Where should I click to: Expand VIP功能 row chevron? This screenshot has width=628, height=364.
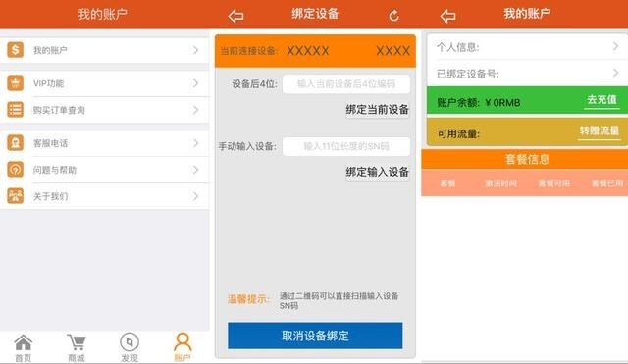pyautogui.click(x=195, y=83)
